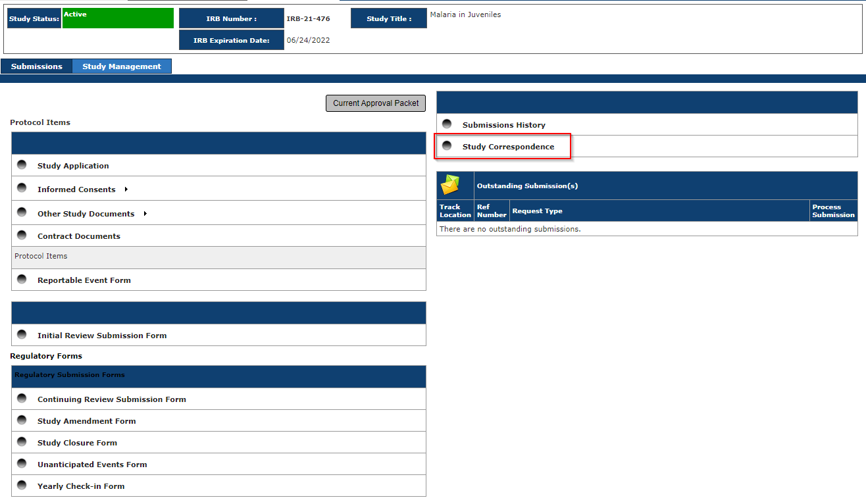The width and height of the screenshot is (866, 504).
Task: Open the Study Application link
Action: click(73, 166)
